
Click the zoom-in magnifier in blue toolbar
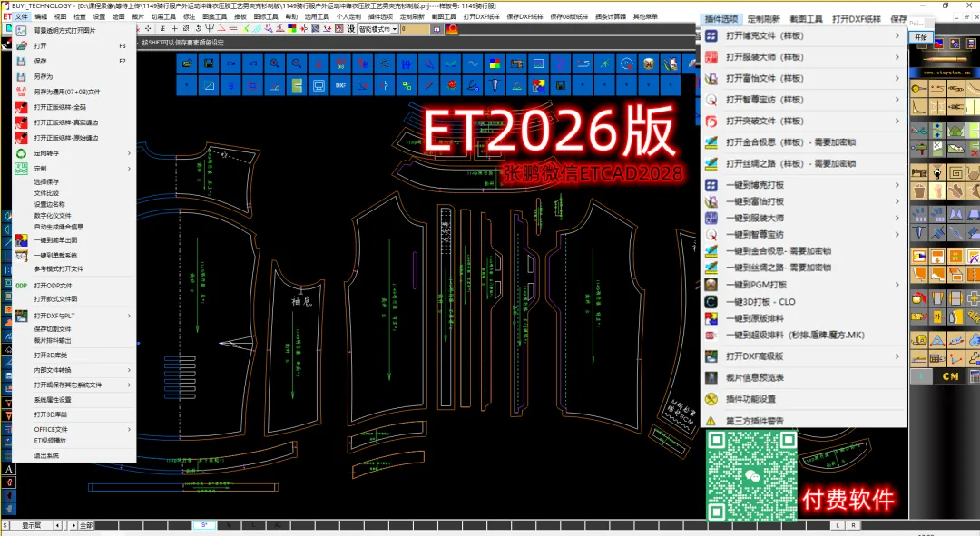(274, 63)
